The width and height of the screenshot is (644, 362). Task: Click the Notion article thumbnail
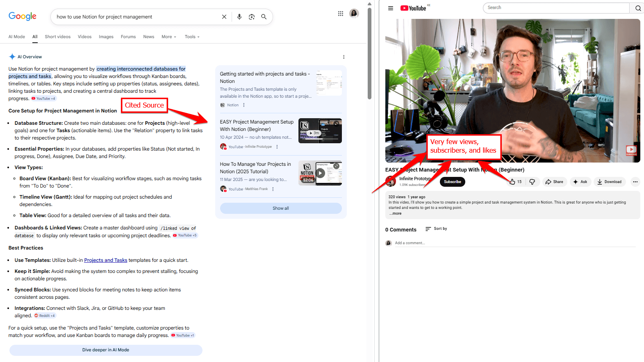pos(329,83)
